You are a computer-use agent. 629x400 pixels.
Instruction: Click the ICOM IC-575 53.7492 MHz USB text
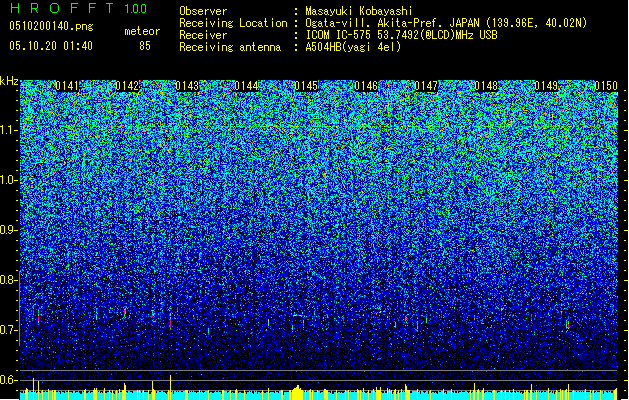[x=402, y=35]
